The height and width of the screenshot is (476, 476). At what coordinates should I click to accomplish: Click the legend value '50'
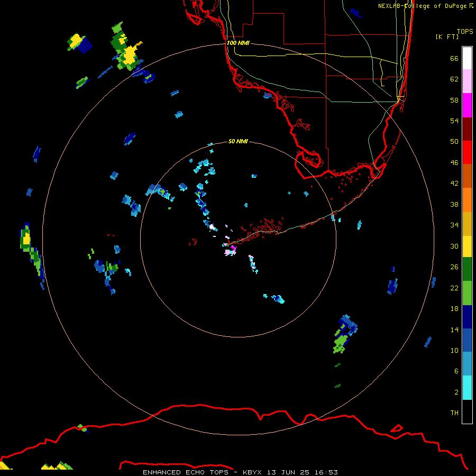pyautogui.click(x=454, y=142)
